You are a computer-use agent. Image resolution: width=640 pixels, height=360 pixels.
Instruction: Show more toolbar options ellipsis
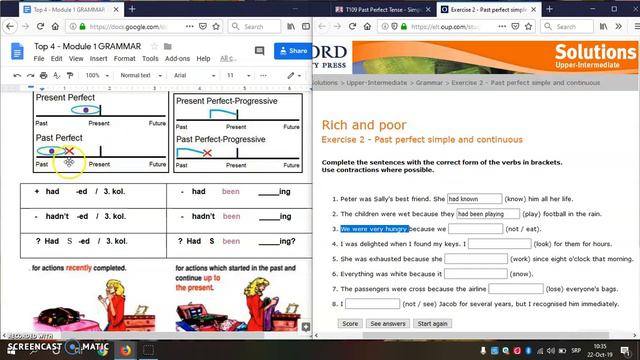point(263,76)
